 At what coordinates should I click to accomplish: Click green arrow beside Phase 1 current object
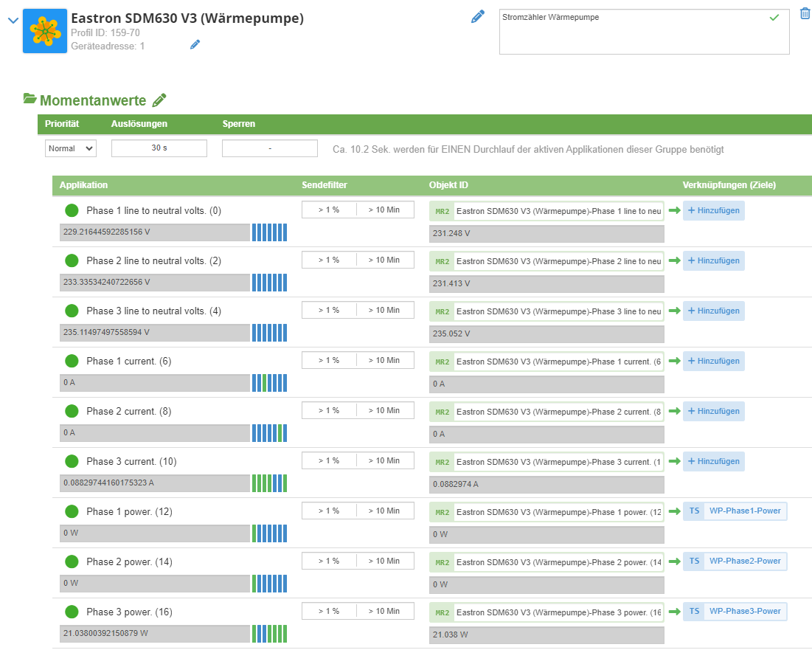coord(674,361)
